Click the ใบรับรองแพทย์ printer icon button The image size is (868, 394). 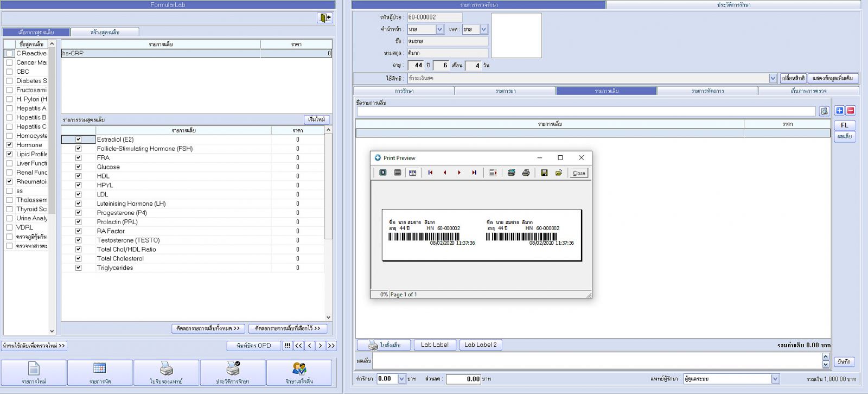(x=166, y=373)
